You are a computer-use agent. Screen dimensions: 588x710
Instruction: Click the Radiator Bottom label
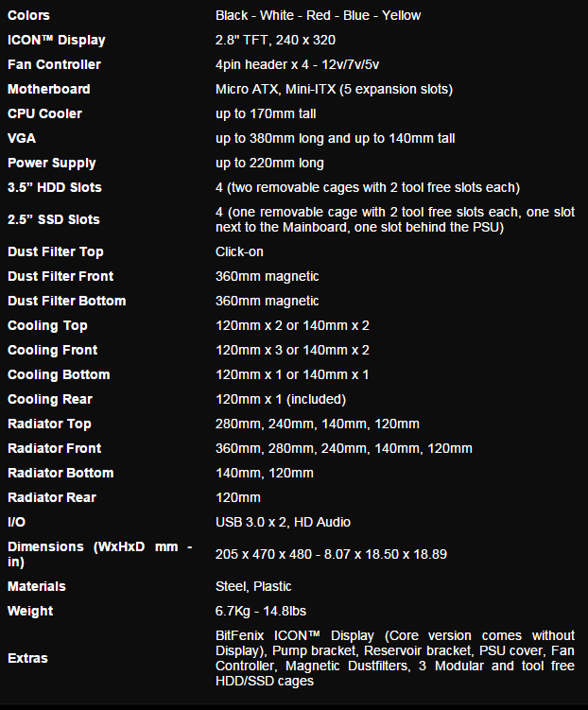click(x=61, y=474)
